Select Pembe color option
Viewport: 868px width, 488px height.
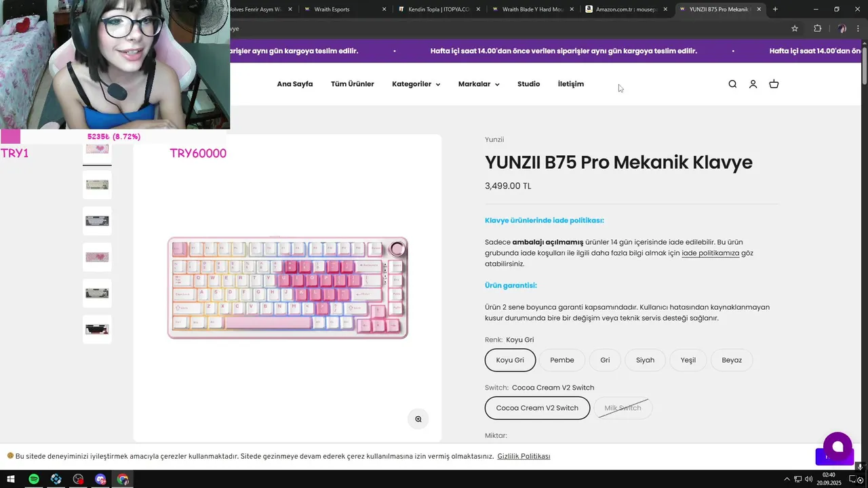point(562,360)
